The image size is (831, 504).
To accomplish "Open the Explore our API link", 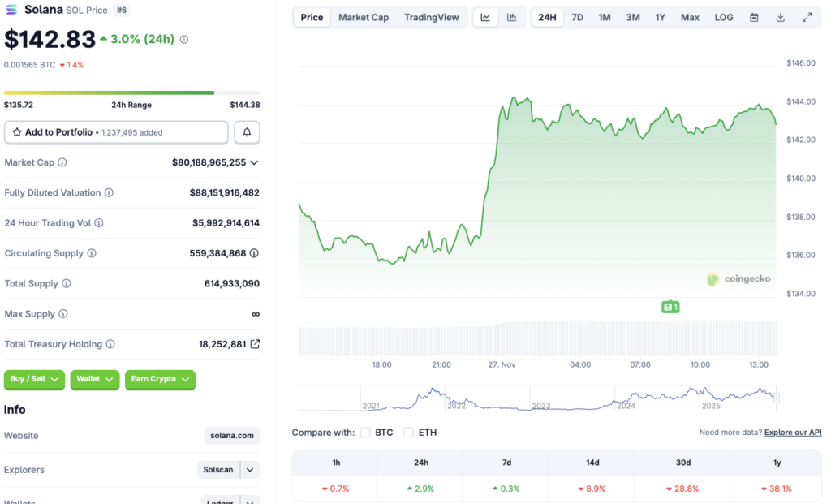I will [x=793, y=432].
